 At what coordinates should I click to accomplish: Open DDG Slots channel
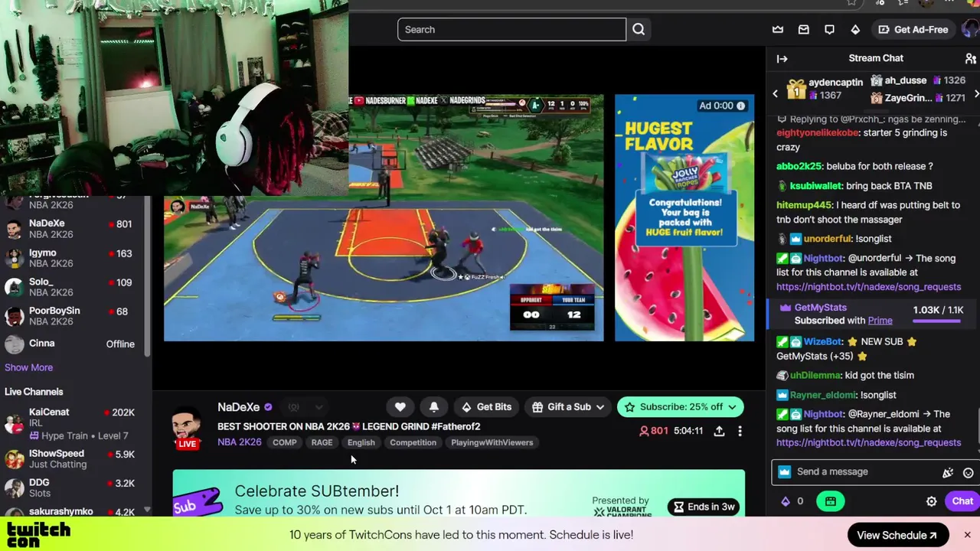[x=73, y=488]
